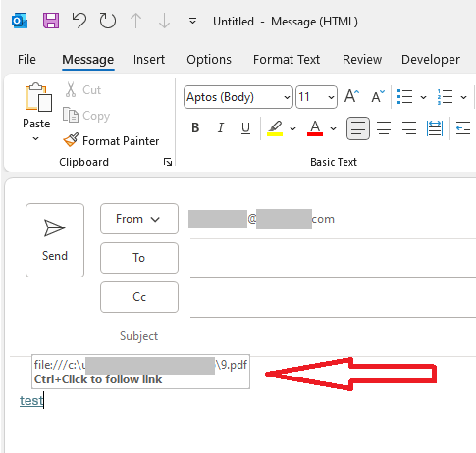Click the Decrease Font Size icon
Image resolution: width=476 pixels, height=453 pixels.
[x=378, y=97]
